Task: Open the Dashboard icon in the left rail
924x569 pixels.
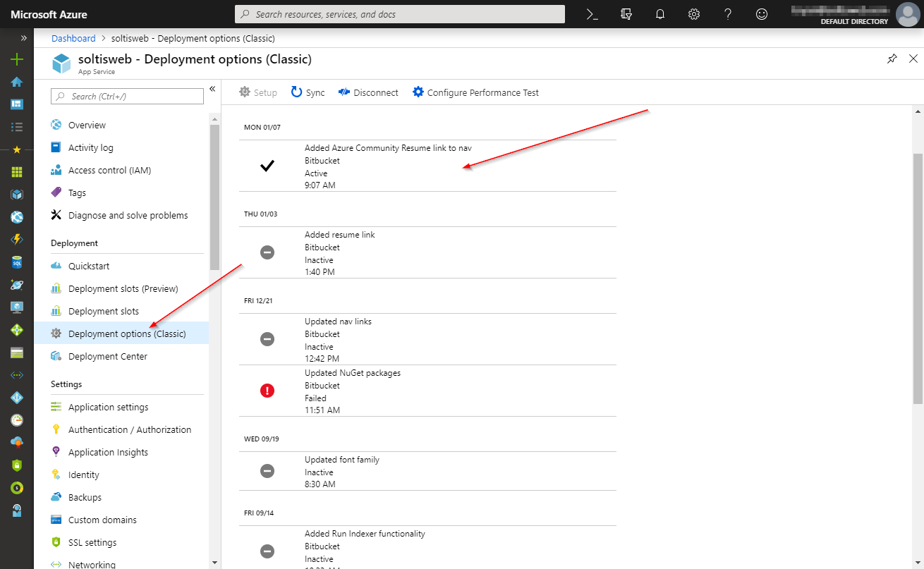Action: (16, 105)
